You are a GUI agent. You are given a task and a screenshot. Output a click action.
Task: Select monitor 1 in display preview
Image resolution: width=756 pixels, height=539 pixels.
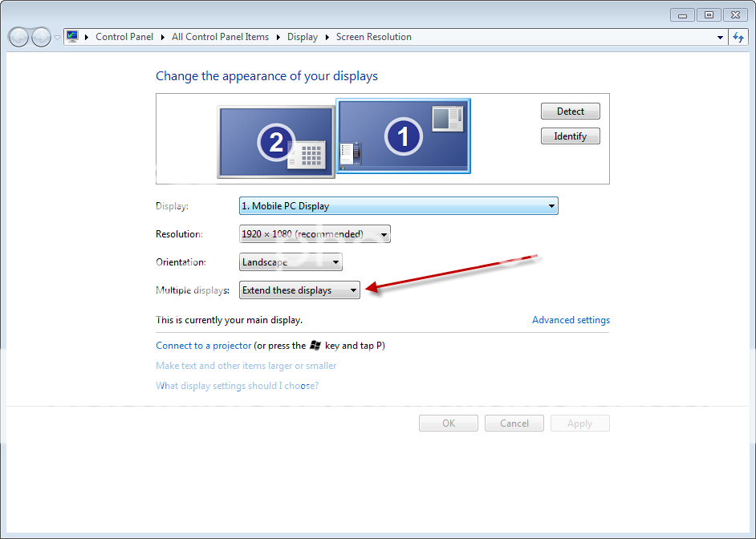click(x=403, y=136)
